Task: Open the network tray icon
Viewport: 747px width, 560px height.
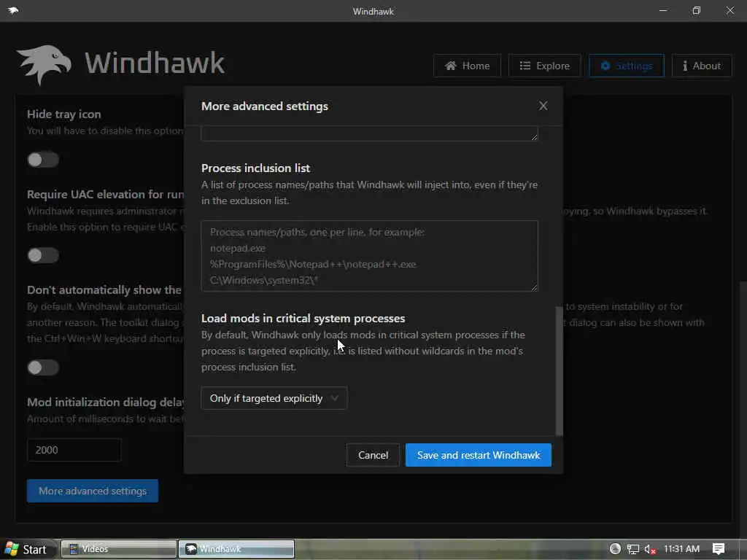Action: point(632,549)
